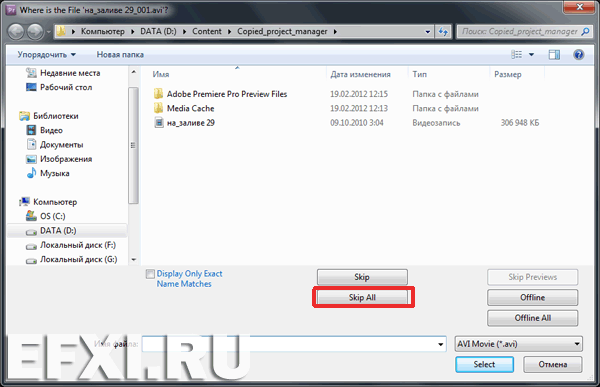Sort by the Имя column header
Screen dimensions: 600x387
pos(161,74)
